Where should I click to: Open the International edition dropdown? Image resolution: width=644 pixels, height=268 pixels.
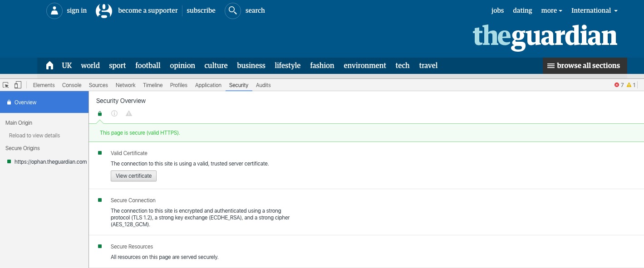pos(595,10)
